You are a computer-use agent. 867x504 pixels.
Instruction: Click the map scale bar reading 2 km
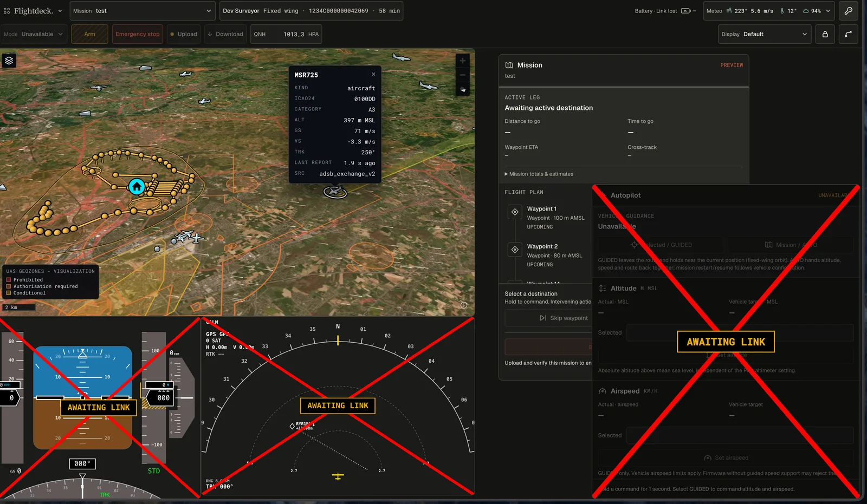[19, 307]
